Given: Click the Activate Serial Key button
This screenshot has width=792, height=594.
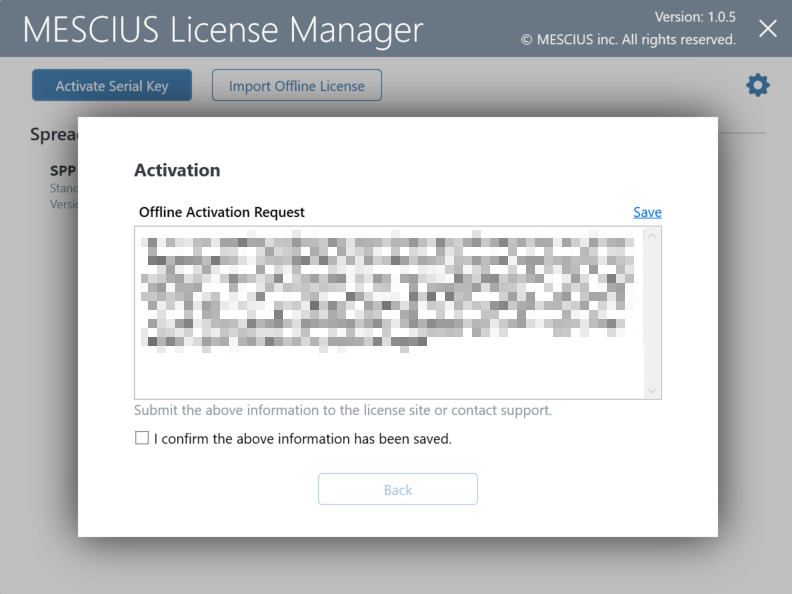Looking at the screenshot, I should pos(112,86).
